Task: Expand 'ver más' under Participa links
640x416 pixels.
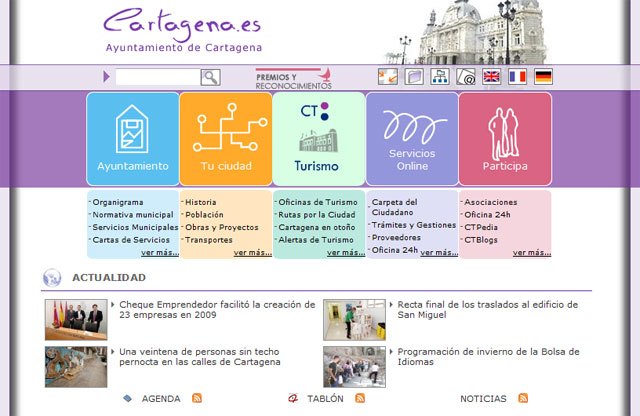Action: [x=531, y=253]
